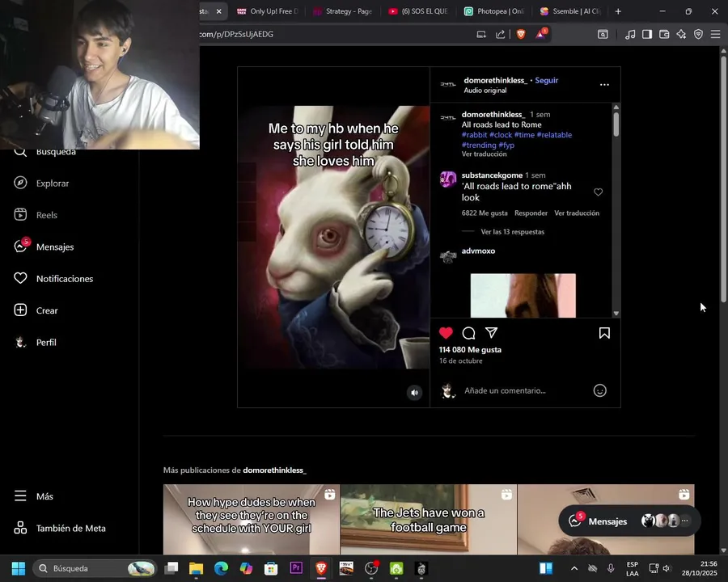
Task: Open File Explorer from the taskbar
Action: pos(196,568)
